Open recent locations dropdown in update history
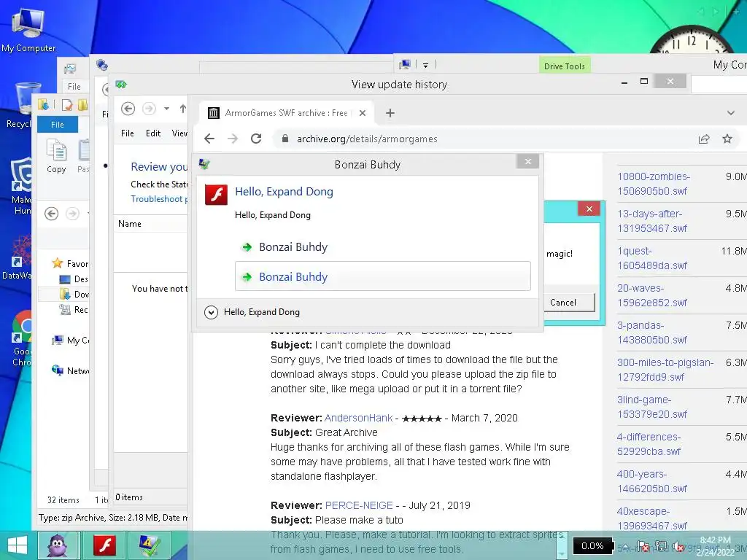The width and height of the screenshot is (747, 560). point(166,109)
